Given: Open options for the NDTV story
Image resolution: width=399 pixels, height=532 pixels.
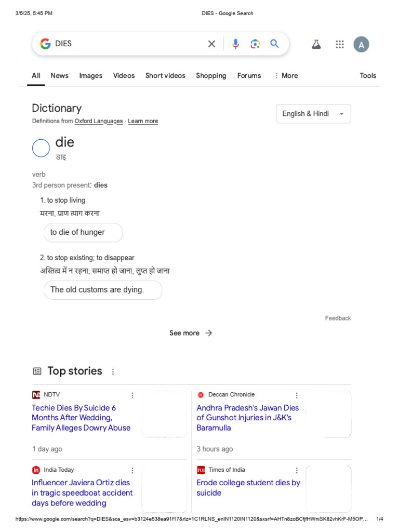Looking at the screenshot, I should point(132,395).
